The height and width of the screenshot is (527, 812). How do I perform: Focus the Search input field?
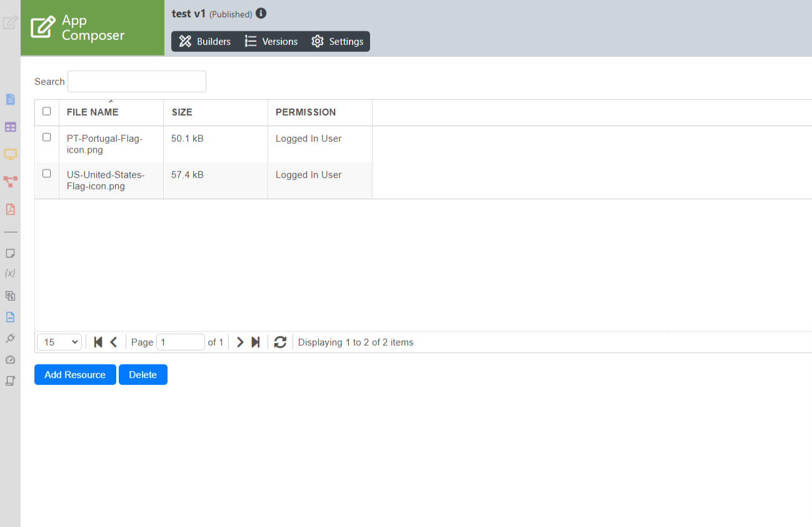[x=137, y=81]
